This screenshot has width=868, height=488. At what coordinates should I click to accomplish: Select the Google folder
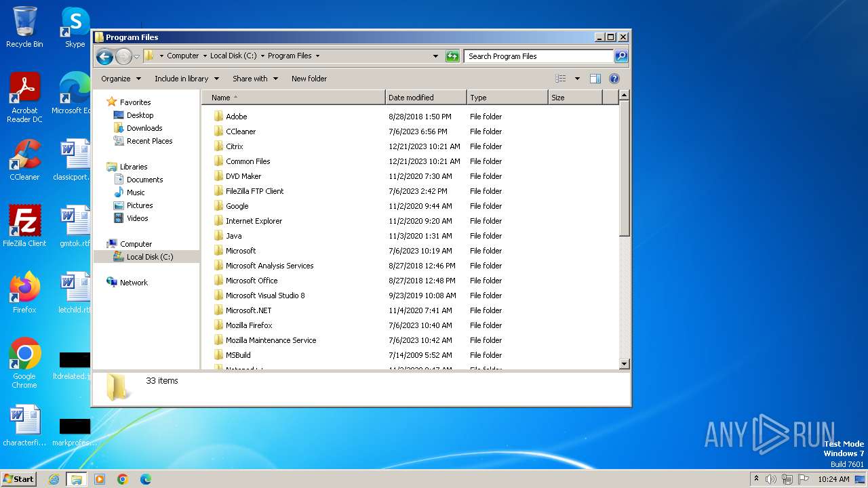(x=237, y=206)
